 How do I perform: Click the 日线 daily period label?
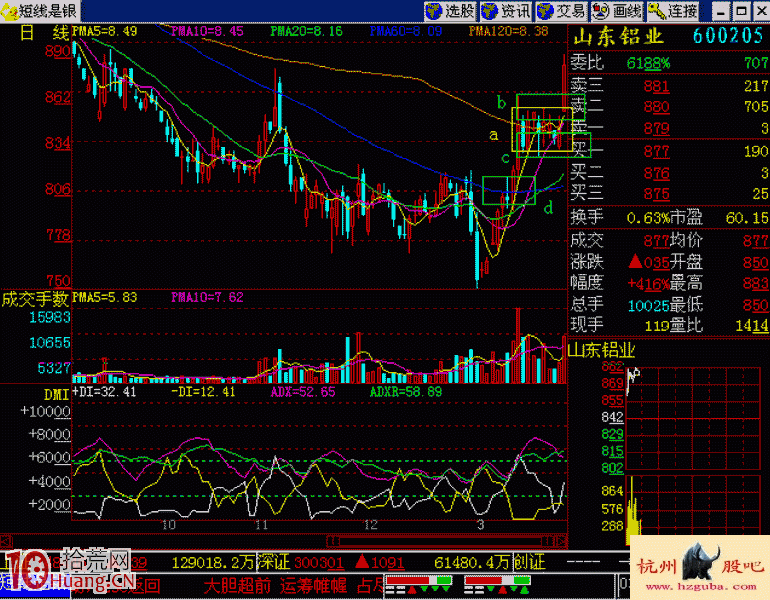(x=44, y=33)
